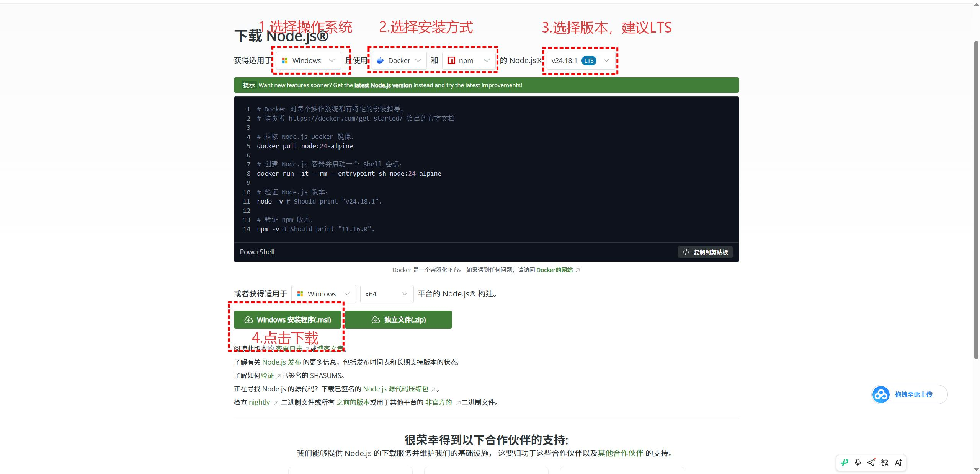The height and width of the screenshot is (474, 980).
Task: Open the Docker install method dropdown
Action: (x=399, y=60)
